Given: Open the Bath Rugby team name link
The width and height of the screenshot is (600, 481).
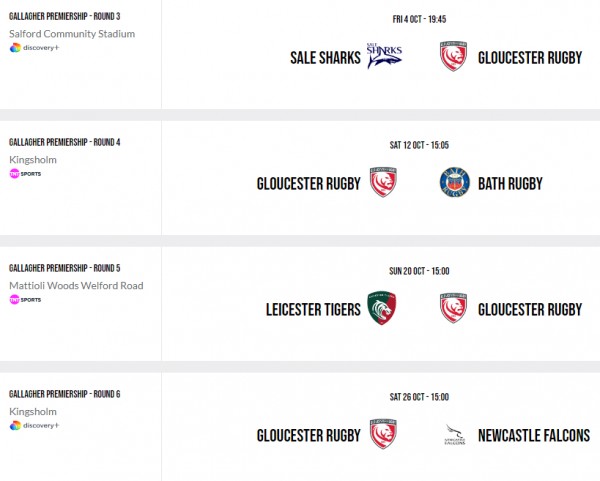Looking at the screenshot, I should 510,184.
